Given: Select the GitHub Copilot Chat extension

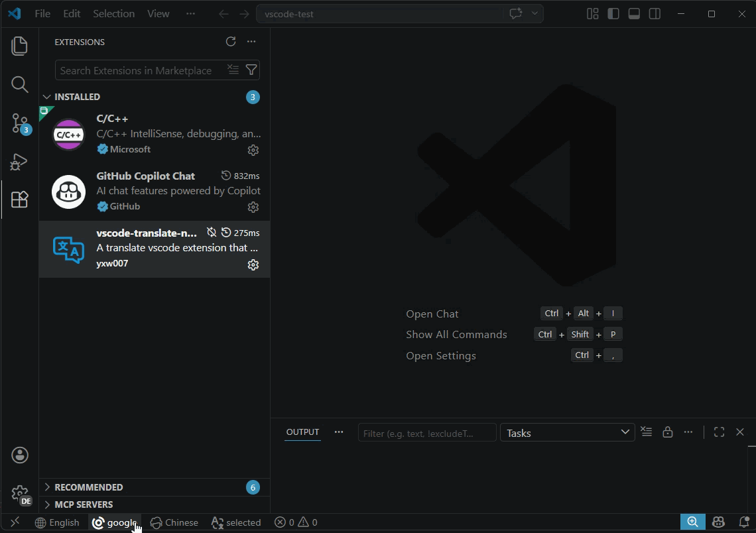Looking at the screenshot, I should tap(155, 192).
